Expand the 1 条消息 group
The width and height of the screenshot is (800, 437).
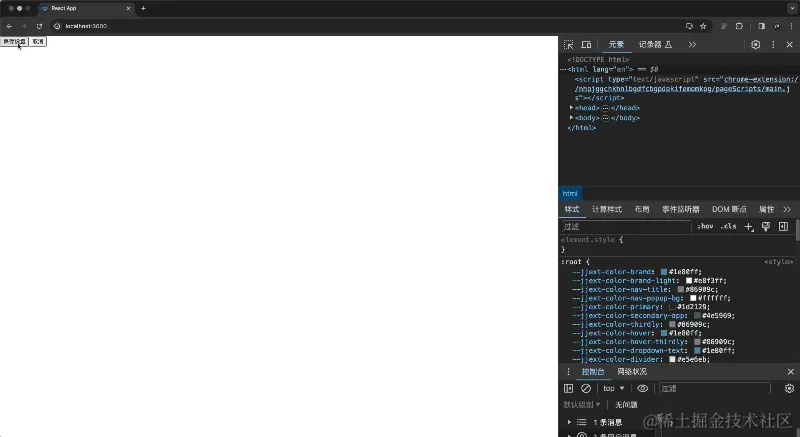[569, 422]
